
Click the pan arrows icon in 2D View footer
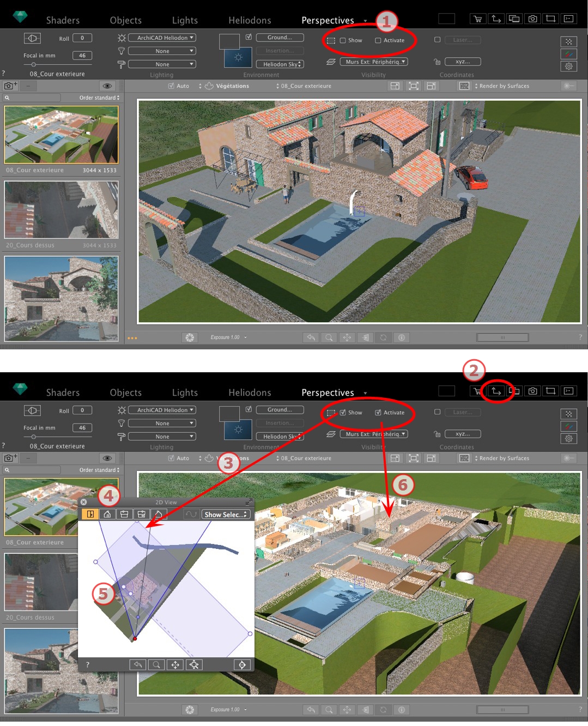(x=175, y=664)
